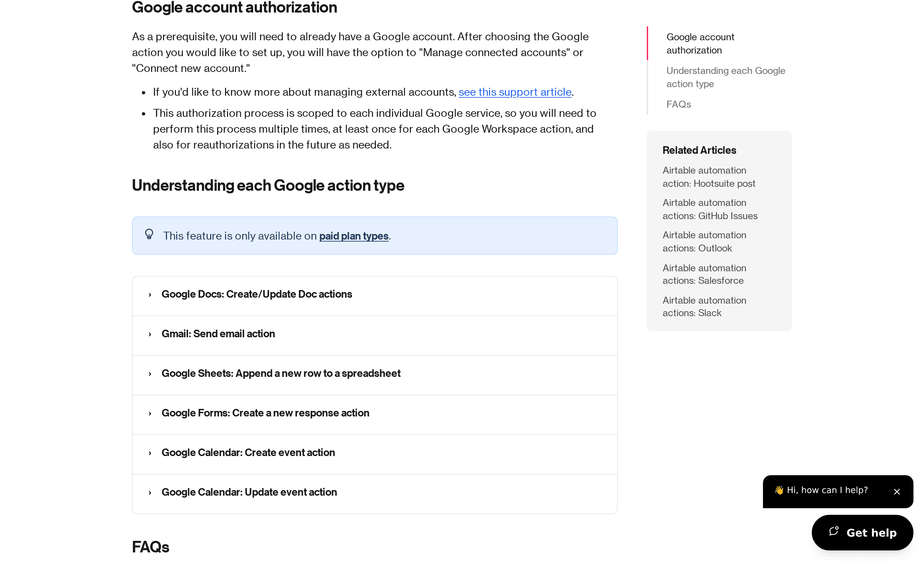Open Airtable automation actions: GitHub Issues
The height and width of the screenshot is (561, 924).
710,209
